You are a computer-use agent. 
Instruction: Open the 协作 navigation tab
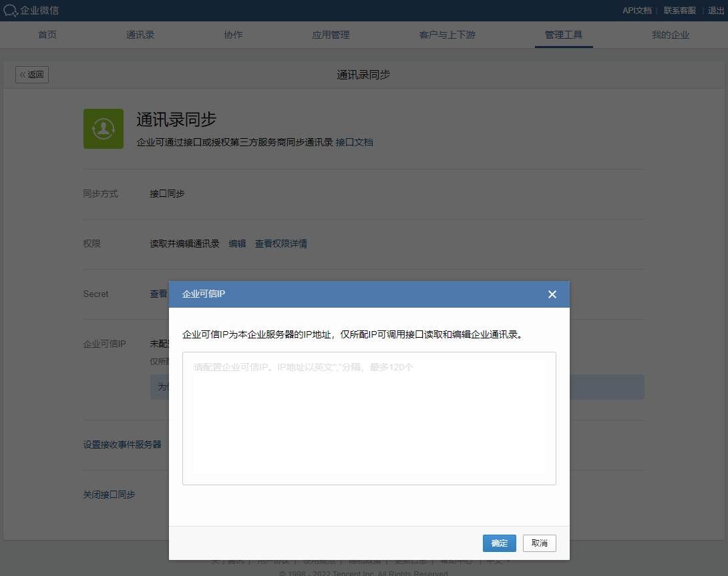233,35
